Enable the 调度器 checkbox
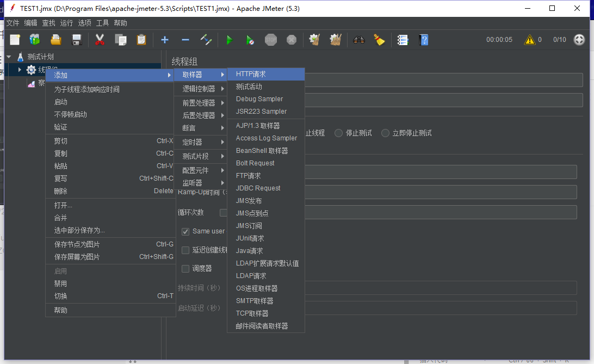 185,268
